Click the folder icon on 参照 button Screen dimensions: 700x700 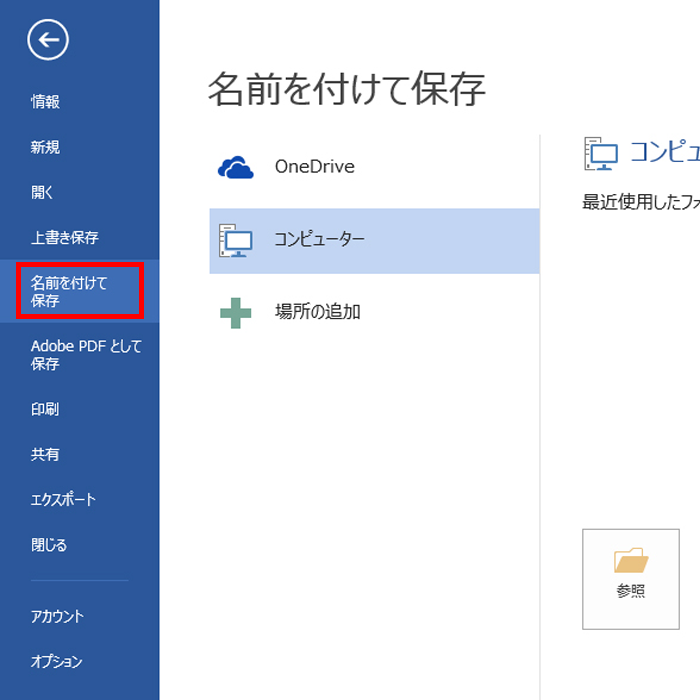click(x=631, y=560)
